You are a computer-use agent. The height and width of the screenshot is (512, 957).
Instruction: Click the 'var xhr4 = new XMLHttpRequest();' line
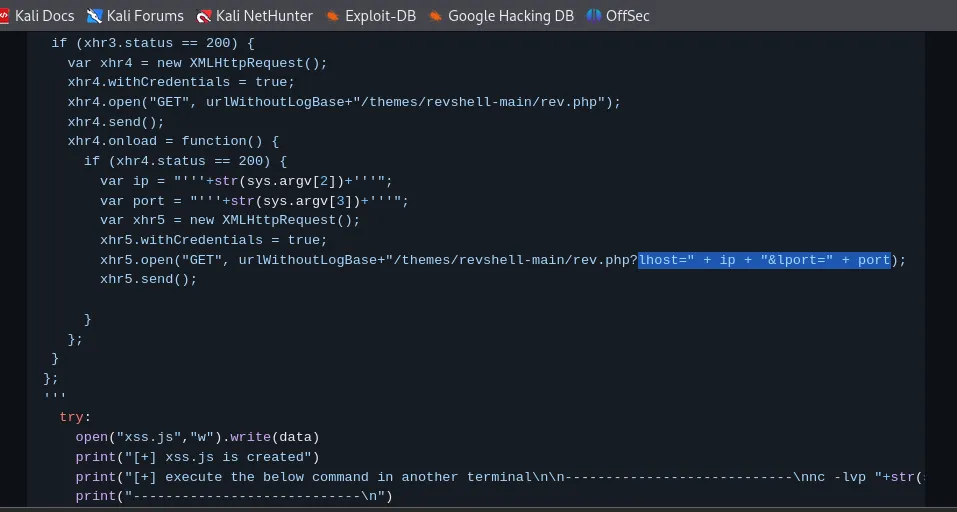click(198, 63)
